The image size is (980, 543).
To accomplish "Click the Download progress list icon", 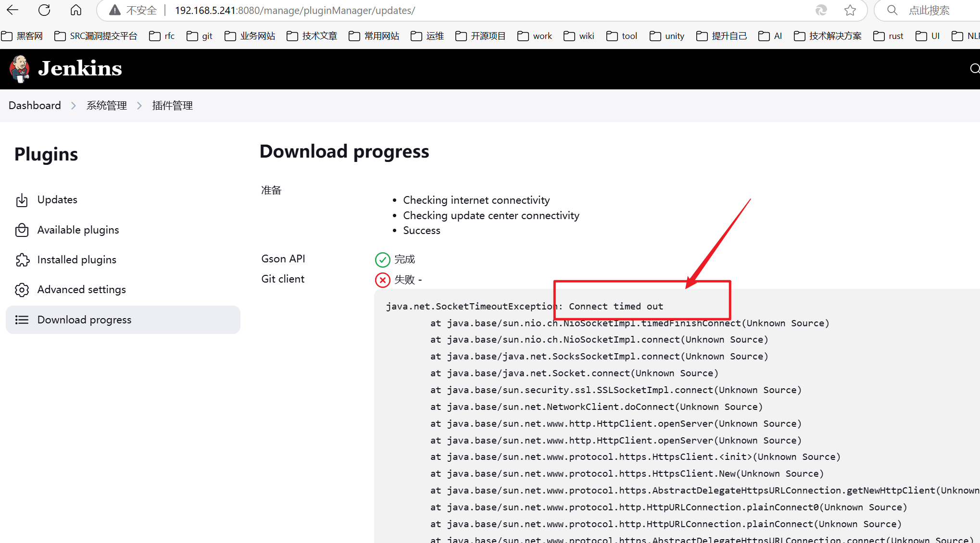I will pyautogui.click(x=22, y=320).
